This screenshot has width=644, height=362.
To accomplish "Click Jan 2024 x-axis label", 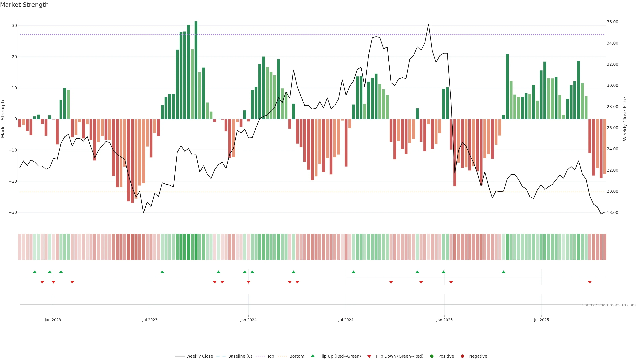I will click(x=248, y=320).
